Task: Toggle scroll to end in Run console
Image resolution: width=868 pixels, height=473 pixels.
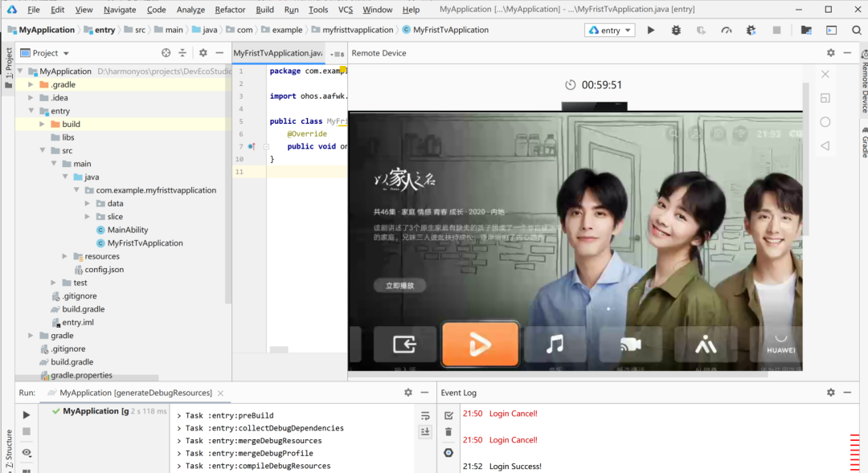Action: tap(425, 432)
